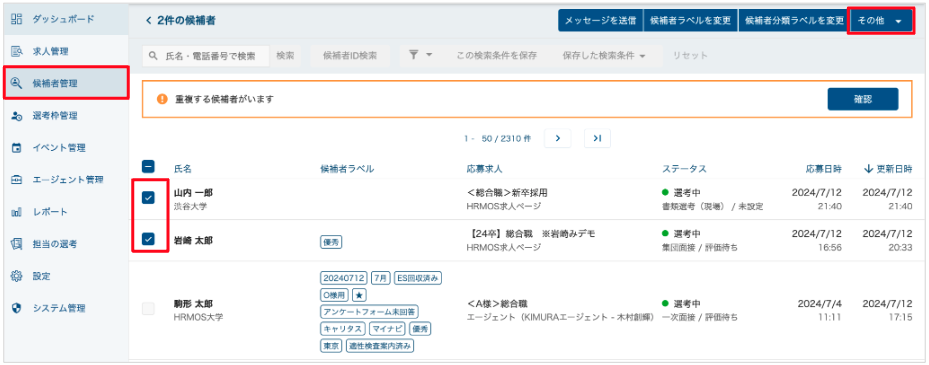Open candidate 岩崎 太郎
The width and height of the screenshot is (929, 365).
193,241
